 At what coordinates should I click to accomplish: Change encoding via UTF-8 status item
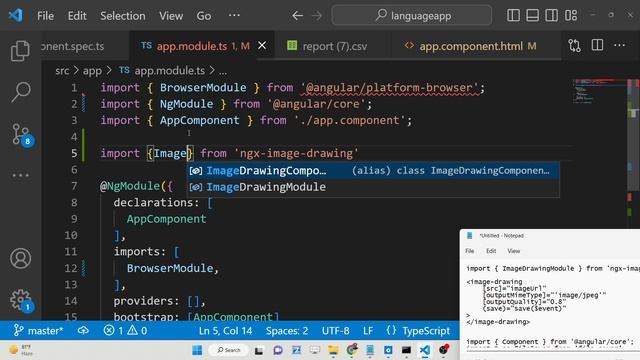[x=336, y=331]
